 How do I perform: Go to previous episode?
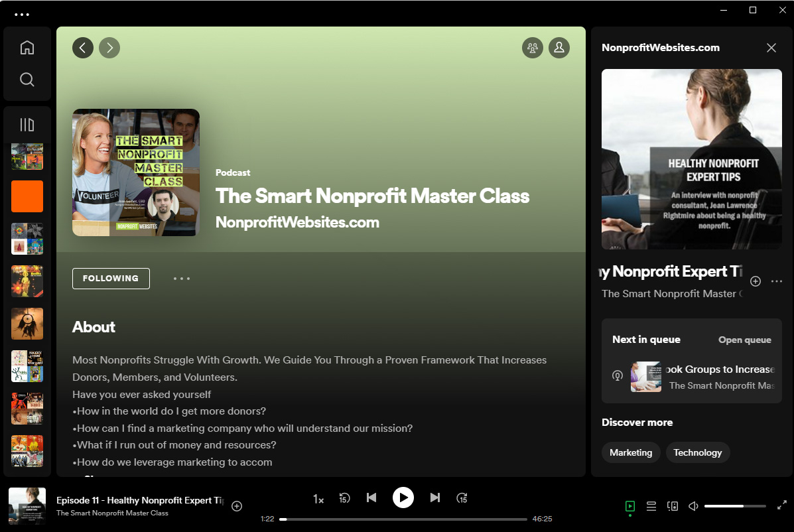pos(371,498)
